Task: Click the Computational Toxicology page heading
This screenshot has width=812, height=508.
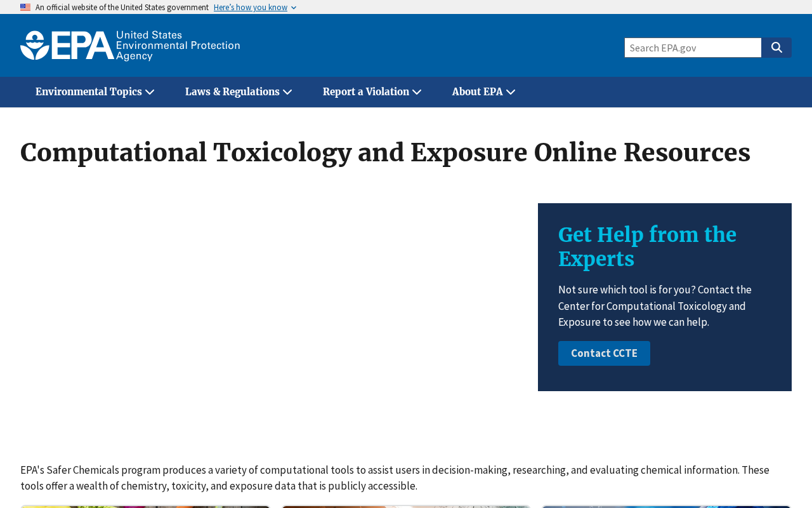Action: point(385,152)
